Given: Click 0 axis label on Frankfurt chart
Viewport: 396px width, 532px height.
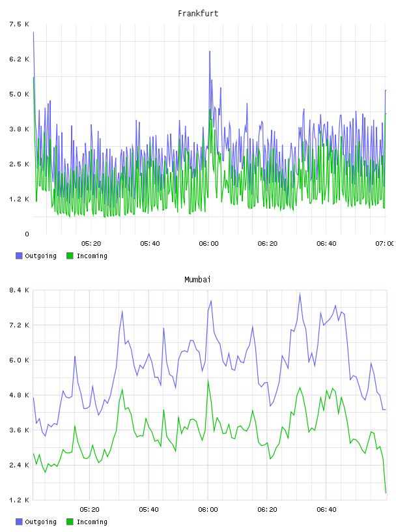Looking at the screenshot, I should (x=27, y=234).
